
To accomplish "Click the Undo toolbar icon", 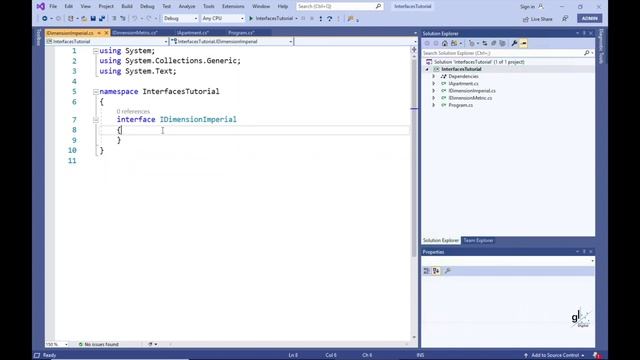I will click(x=134, y=19).
